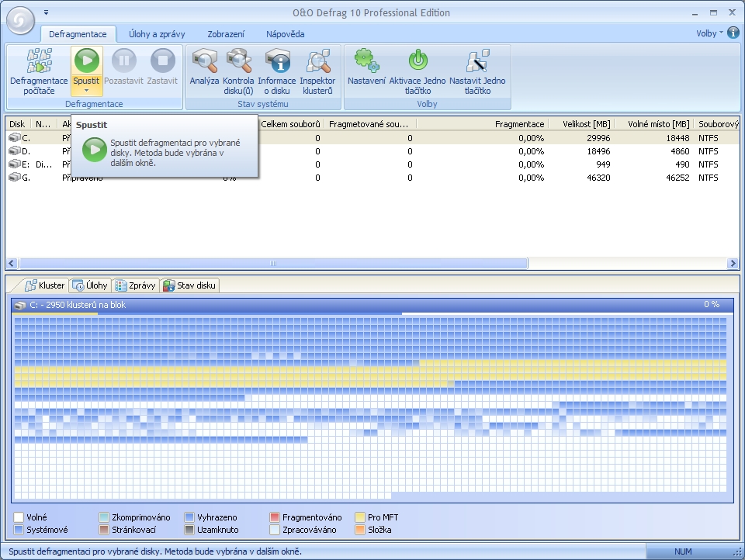
Task: Click the Pozastavit pause icon
Action: click(123, 60)
